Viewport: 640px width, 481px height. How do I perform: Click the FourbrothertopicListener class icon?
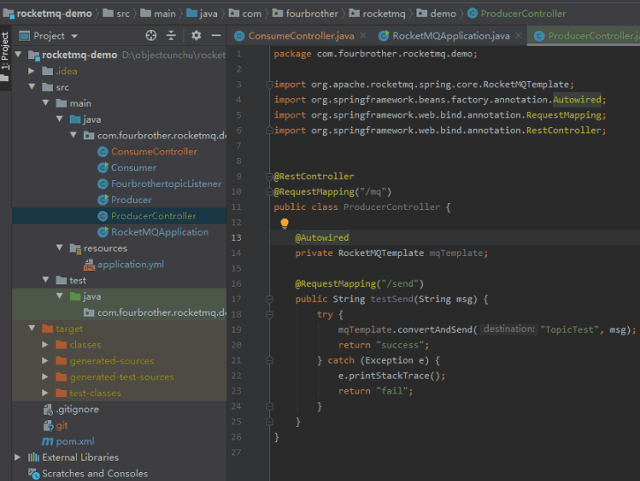coord(103,184)
